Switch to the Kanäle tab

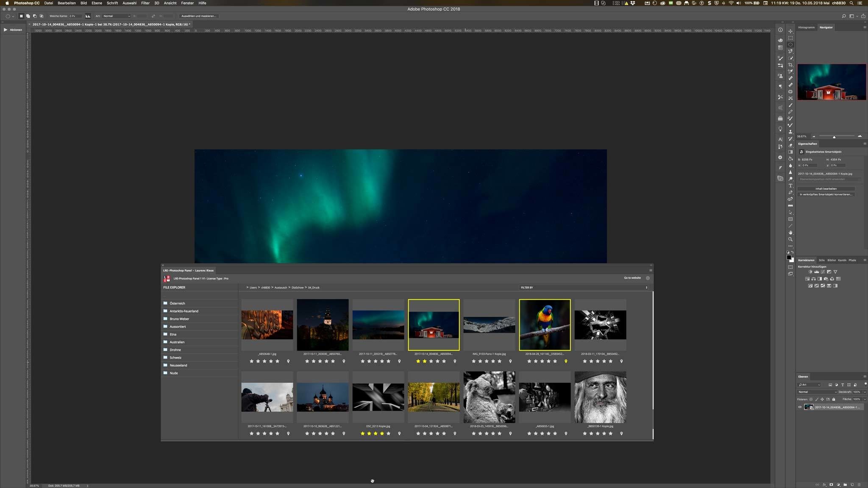pos(842,260)
